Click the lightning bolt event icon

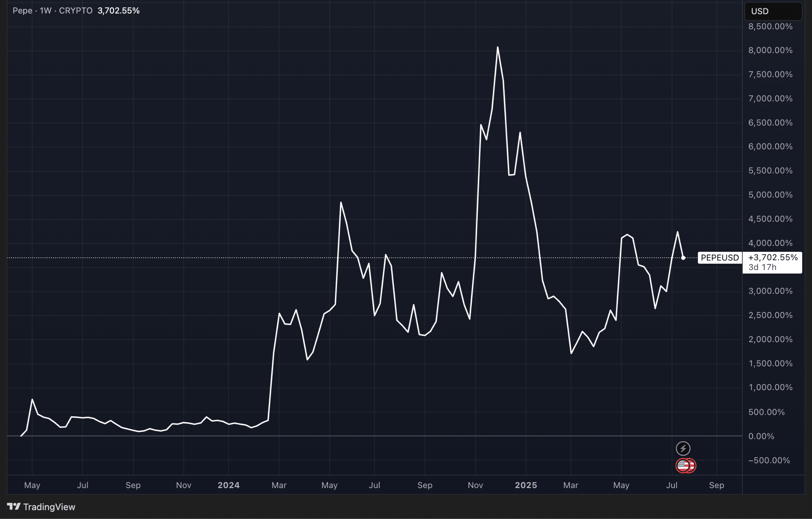683,448
